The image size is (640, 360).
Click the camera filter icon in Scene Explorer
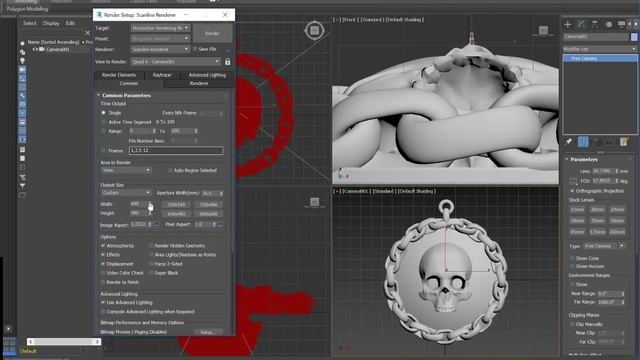(22, 69)
